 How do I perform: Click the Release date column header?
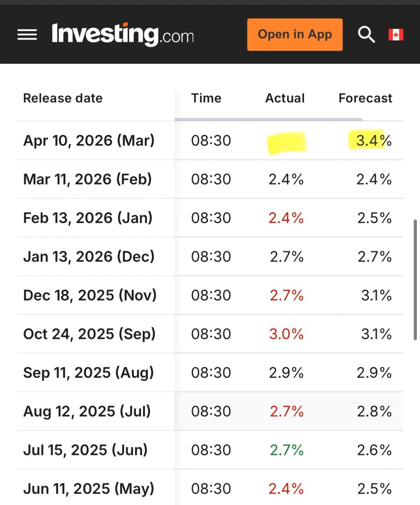pos(63,98)
